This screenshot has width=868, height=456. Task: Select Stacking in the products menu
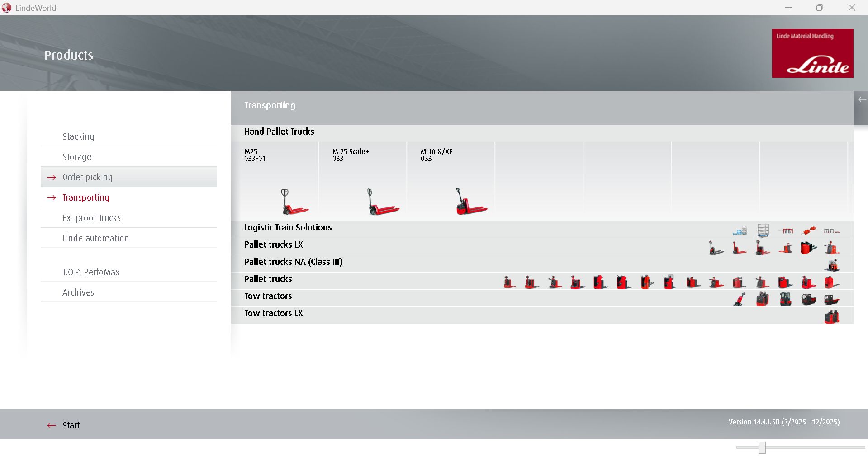click(x=129, y=136)
